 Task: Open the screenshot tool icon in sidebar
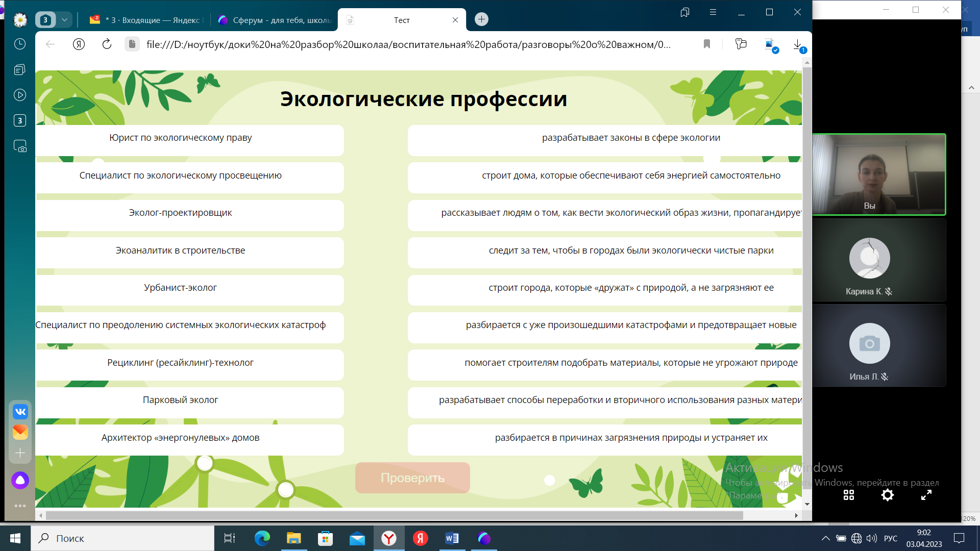click(20, 146)
